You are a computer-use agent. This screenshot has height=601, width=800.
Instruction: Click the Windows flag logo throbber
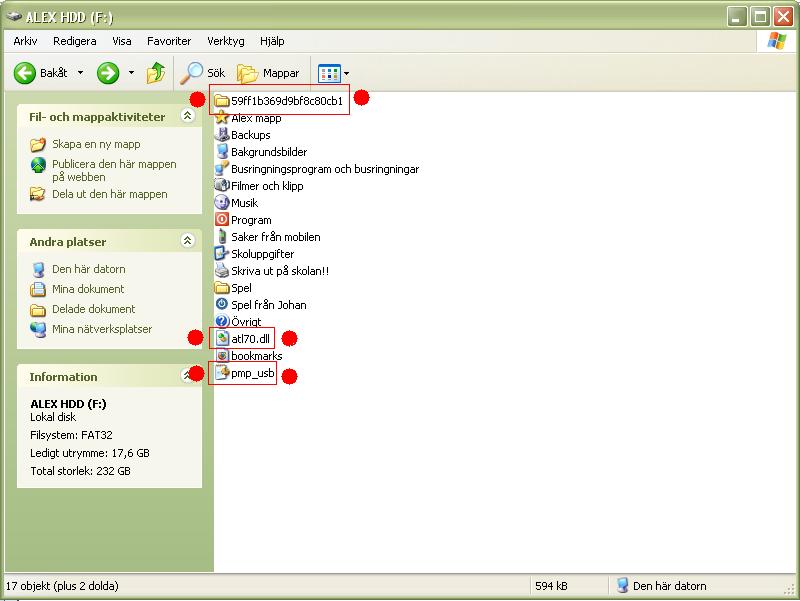pyautogui.click(x=776, y=41)
